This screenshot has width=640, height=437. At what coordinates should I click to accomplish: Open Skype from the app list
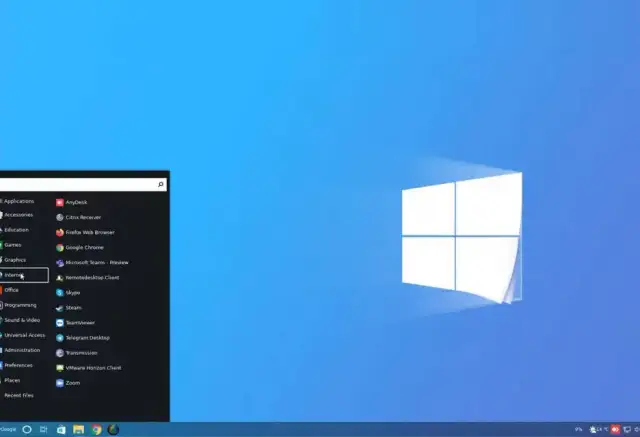(x=68, y=293)
